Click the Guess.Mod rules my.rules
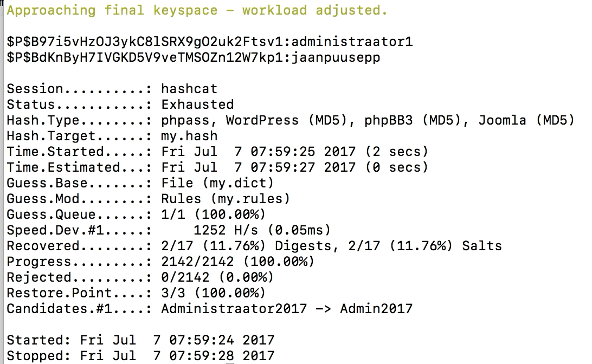Viewport: 592px width, 364px height. 246,199
